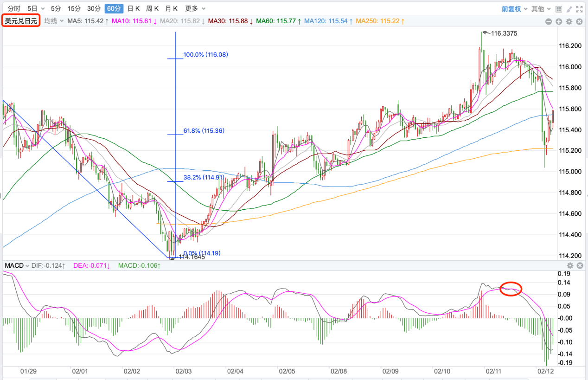Screen dimensions: 588x380
Task: Expand the arrow next to 5日
Action: click(43, 9)
